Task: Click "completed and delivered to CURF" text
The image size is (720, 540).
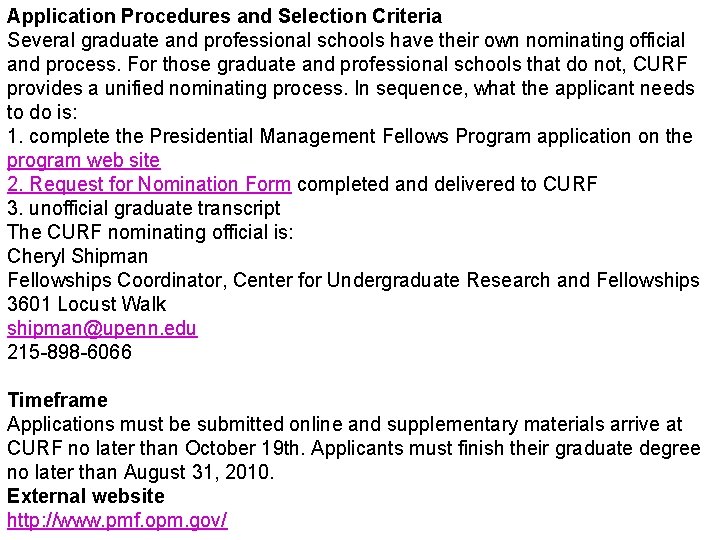Action: coord(448,184)
